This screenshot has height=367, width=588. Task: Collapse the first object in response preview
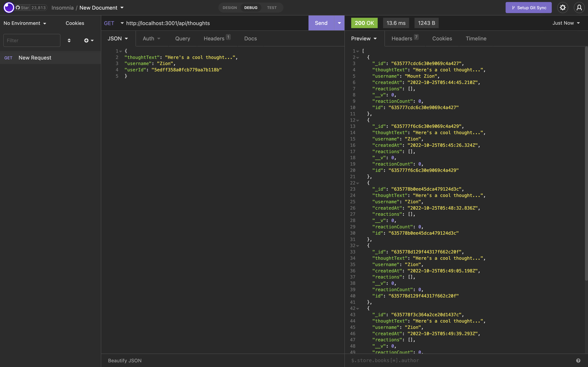tap(358, 57)
